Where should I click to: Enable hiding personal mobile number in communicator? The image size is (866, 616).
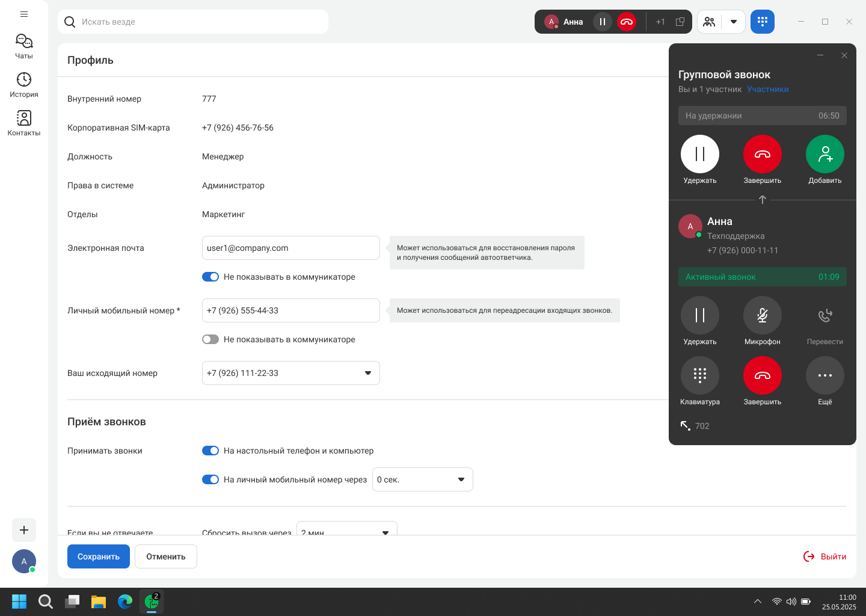coord(210,339)
